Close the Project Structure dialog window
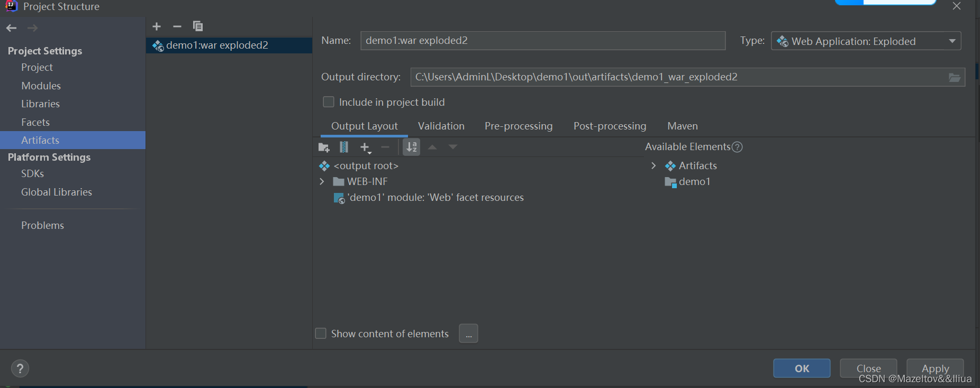 coord(957,6)
